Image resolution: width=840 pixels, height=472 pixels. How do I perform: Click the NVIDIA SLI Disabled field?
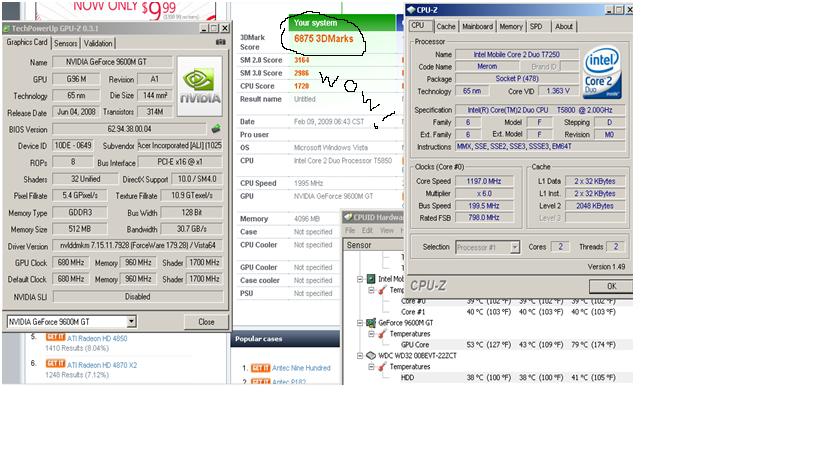click(x=138, y=296)
